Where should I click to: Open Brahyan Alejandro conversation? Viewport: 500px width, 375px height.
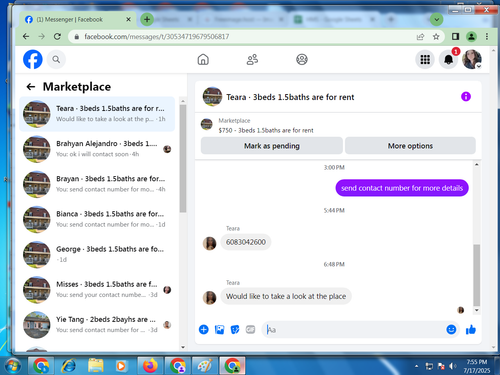point(97,149)
